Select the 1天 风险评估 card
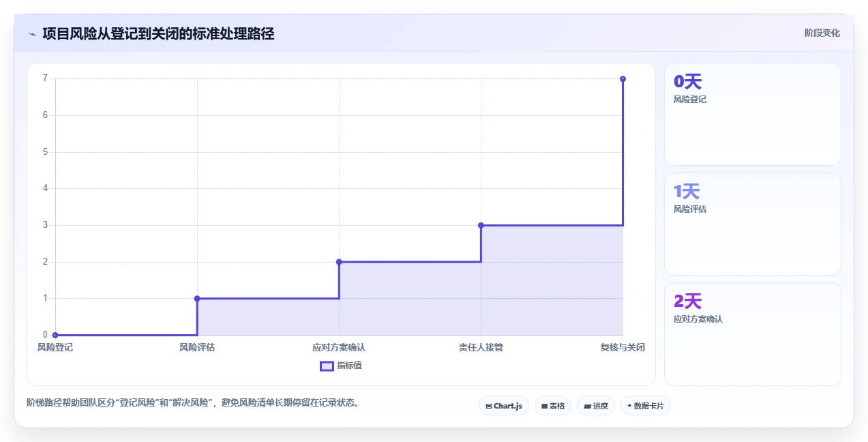The width and height of the screenshot is (868, 442). click(x=752, y=224)
